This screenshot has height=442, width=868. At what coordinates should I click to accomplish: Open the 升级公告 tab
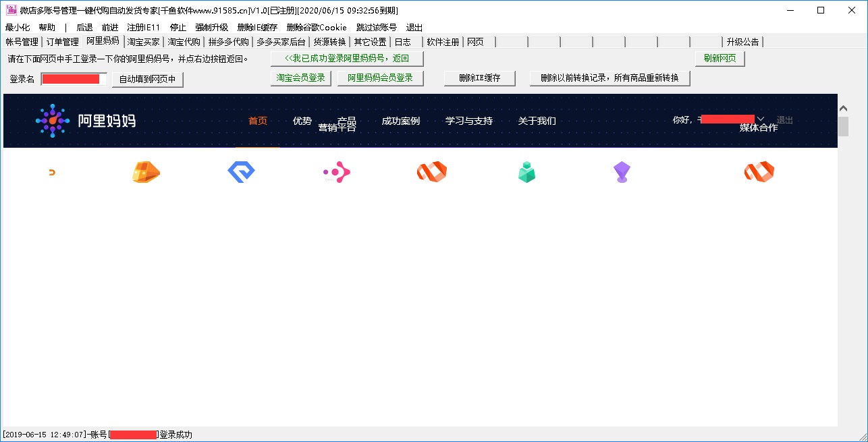(743, 42)
